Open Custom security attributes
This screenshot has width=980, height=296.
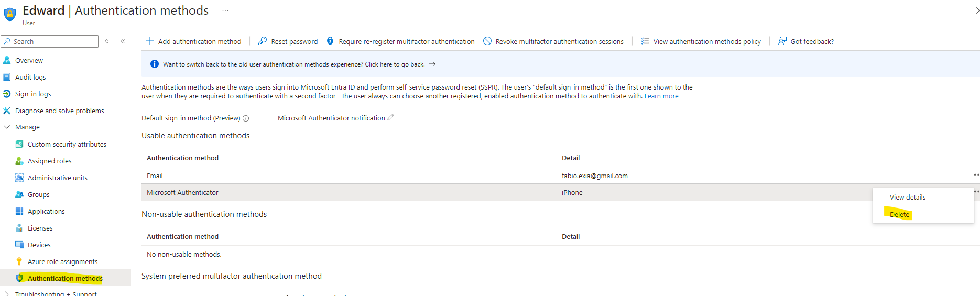pyautogui.click(x=67, y=145)
